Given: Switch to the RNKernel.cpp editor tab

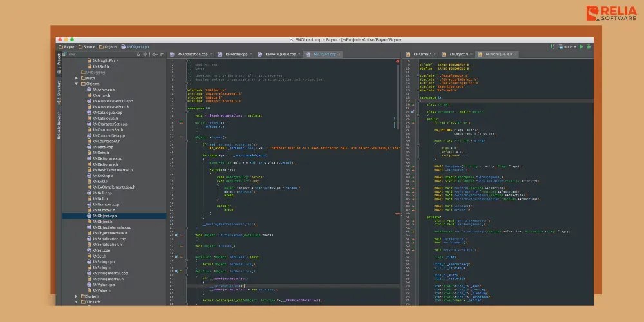Looking at the screenshot, I should click(234, 54).
